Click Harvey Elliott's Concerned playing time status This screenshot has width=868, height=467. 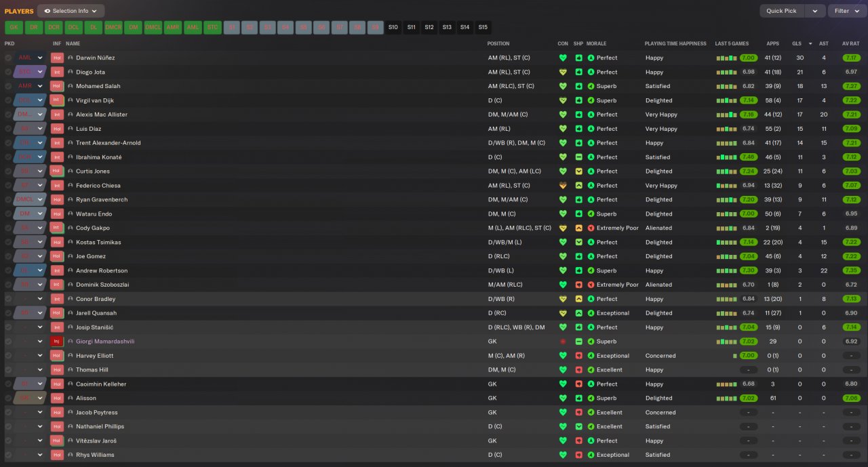tap(660, 356)
